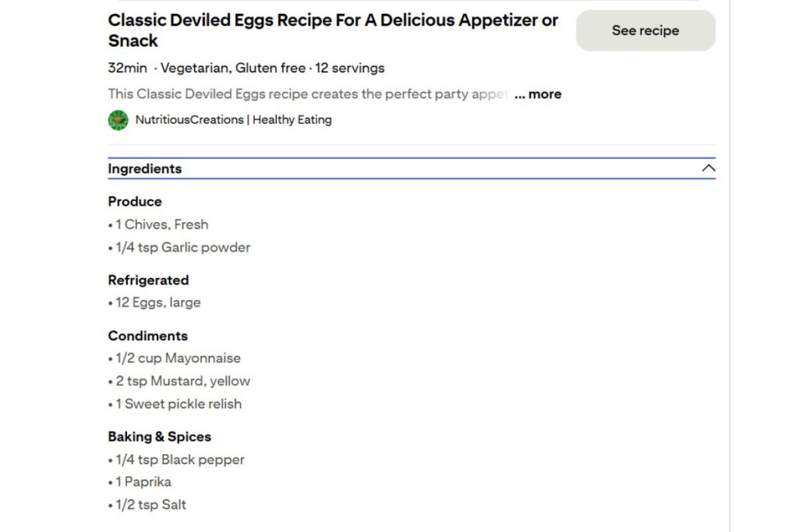Click the 1/4 tsp Garlic powder ingredient
The image size is (798, 532).
[182, 247]
